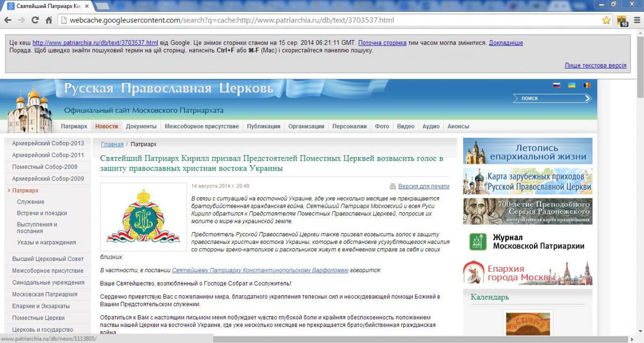This screenshot has height=343, width=644.
Task: Open the Поточна сторінка link
Action: pyautogui.click(x=382, y=43)
